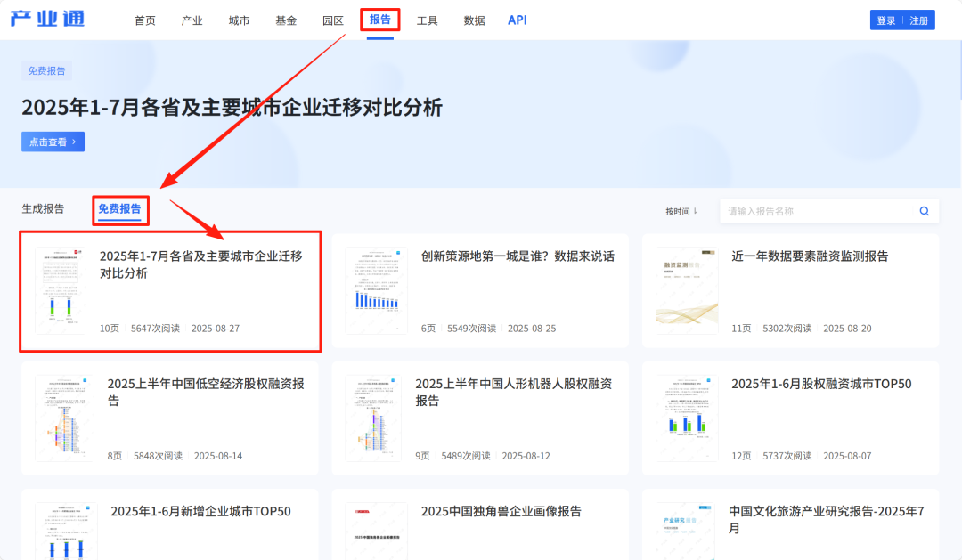Open thumbnail of 独角兽企业画像报告
Image resolution: width=962 pixels, height=560 pixels.
(376, 532)
